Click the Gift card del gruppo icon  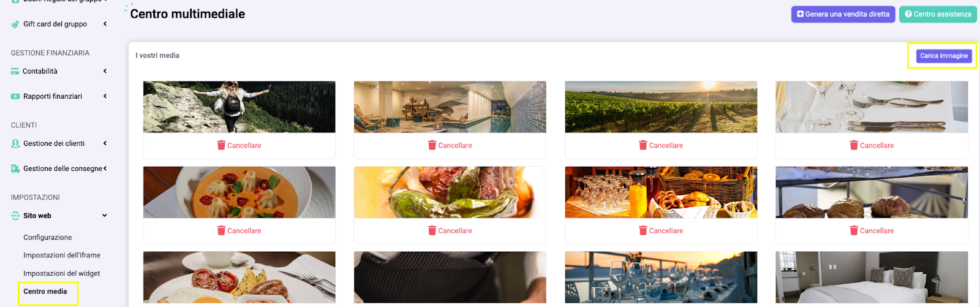[x=15, y=25]
